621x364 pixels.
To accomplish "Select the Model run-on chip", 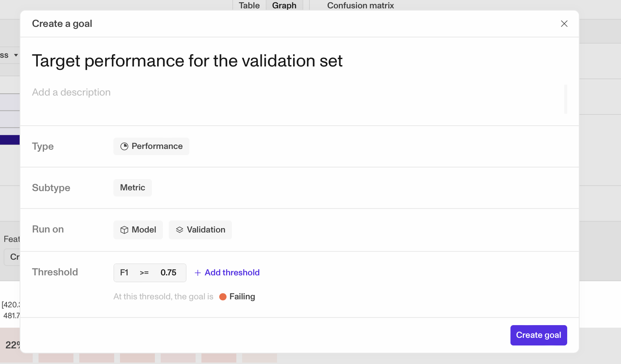I will (x=138, y=230).
